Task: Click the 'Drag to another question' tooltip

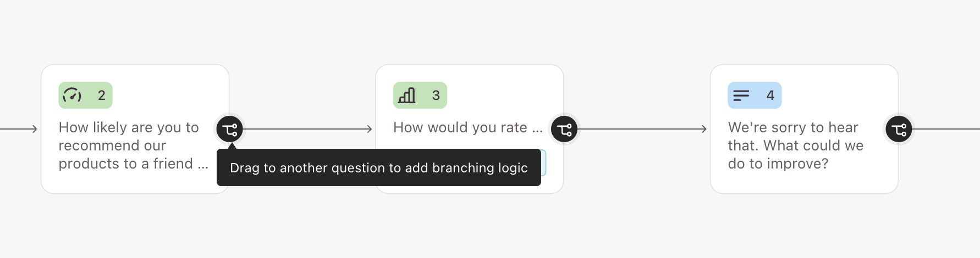Action: point(379,167)
